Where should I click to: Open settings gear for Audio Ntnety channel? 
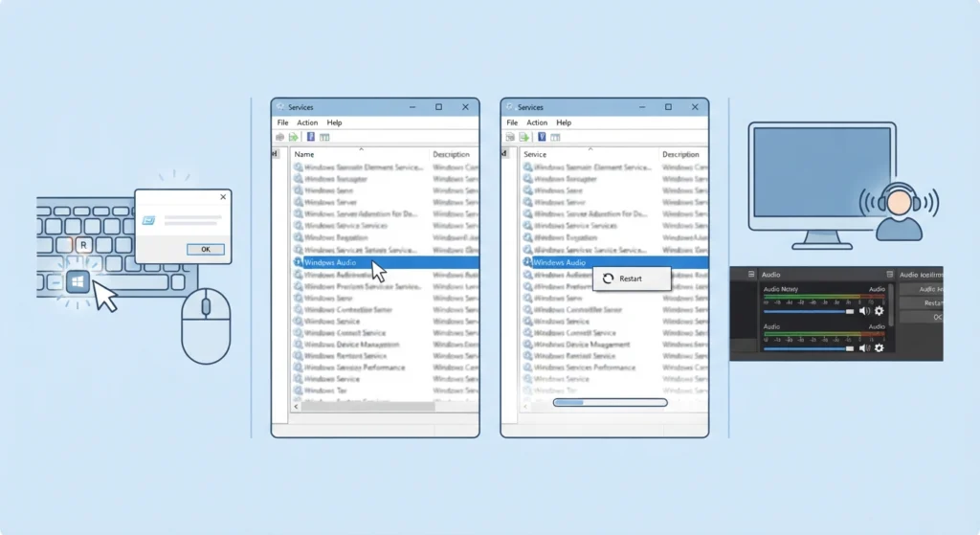pos(880,311)
